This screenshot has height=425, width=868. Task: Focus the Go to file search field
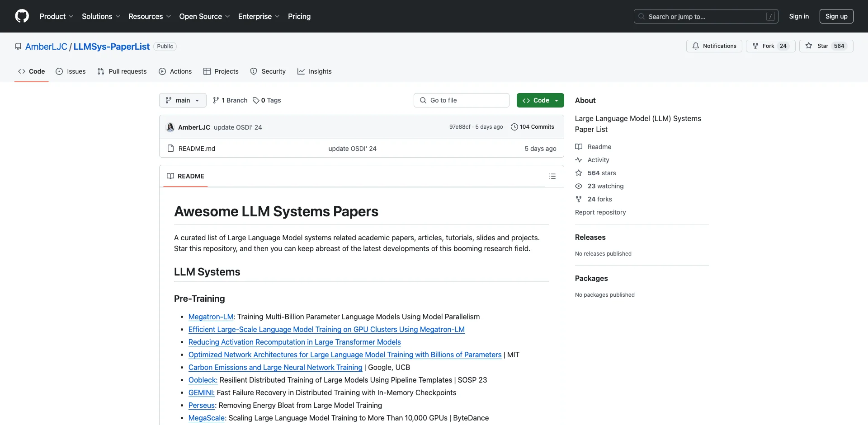tap(462, 100)
